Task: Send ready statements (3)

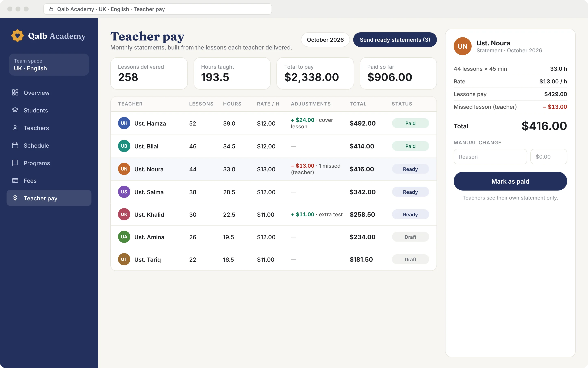Action: pyautogui.click(x=395, y=40)
